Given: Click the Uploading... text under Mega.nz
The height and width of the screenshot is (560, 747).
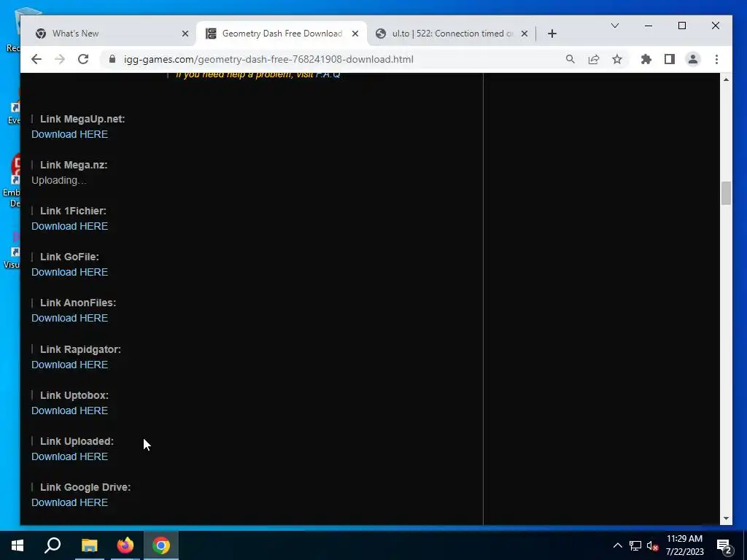Looking at the screenshot, I should tap(59, 181).
